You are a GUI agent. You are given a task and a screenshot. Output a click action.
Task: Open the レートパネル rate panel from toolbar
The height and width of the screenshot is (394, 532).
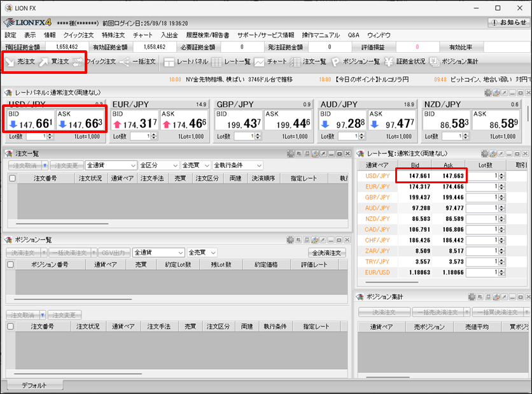(x=186, y=62)
